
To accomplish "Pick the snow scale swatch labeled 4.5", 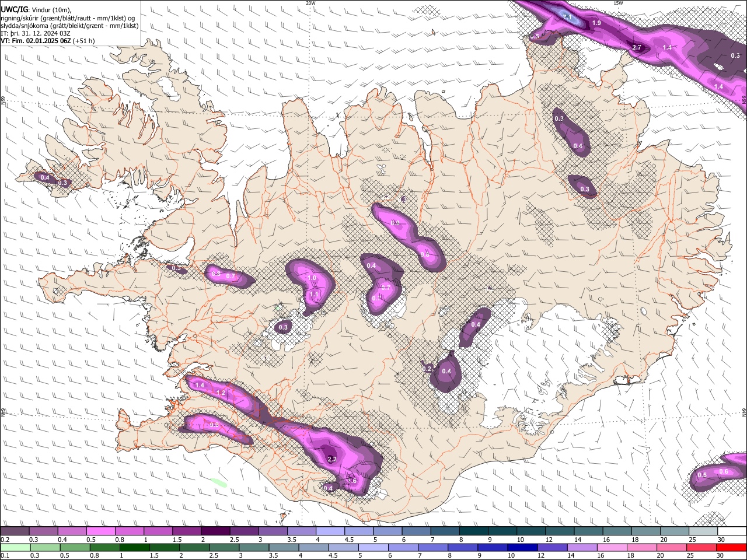I will tap(359, 531).
